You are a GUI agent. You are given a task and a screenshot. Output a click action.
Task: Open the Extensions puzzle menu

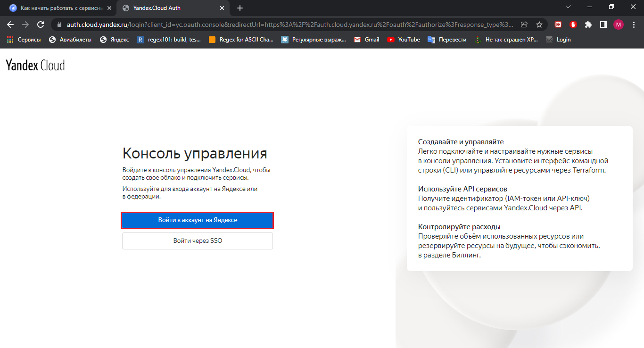pos(588,25)
